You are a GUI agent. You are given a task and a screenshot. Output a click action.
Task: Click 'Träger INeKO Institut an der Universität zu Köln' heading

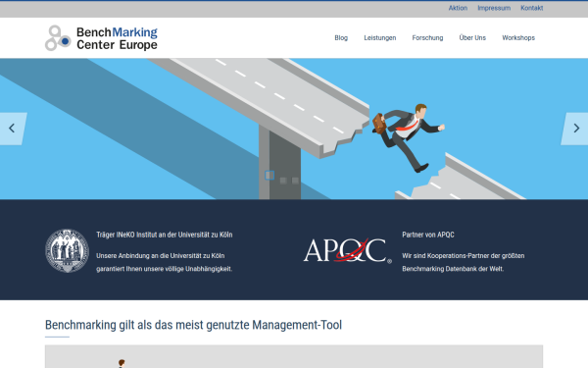(x=165, y=235)
